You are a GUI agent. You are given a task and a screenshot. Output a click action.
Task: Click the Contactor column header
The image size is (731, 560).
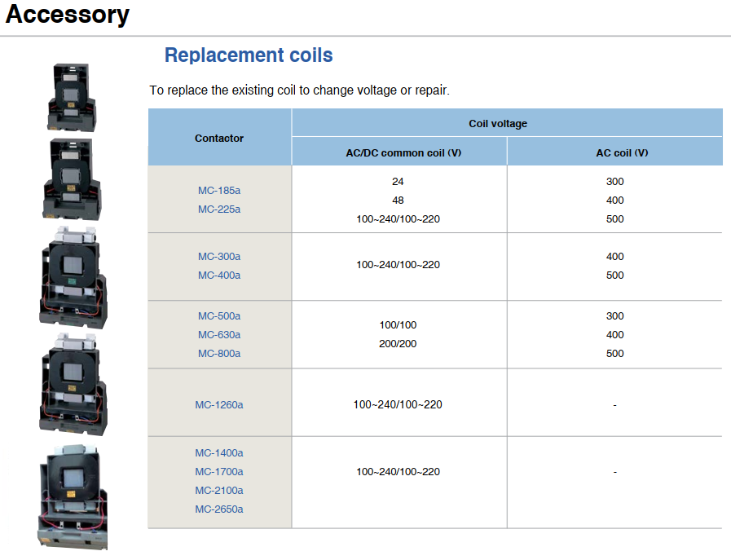[x=219, y=138]
